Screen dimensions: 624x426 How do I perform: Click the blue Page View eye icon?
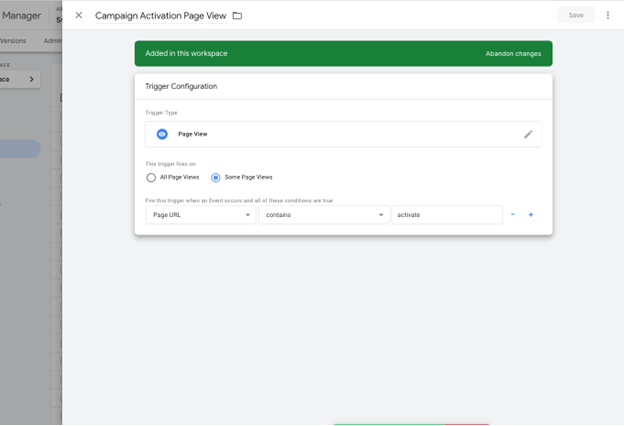(x=162, y=134)
